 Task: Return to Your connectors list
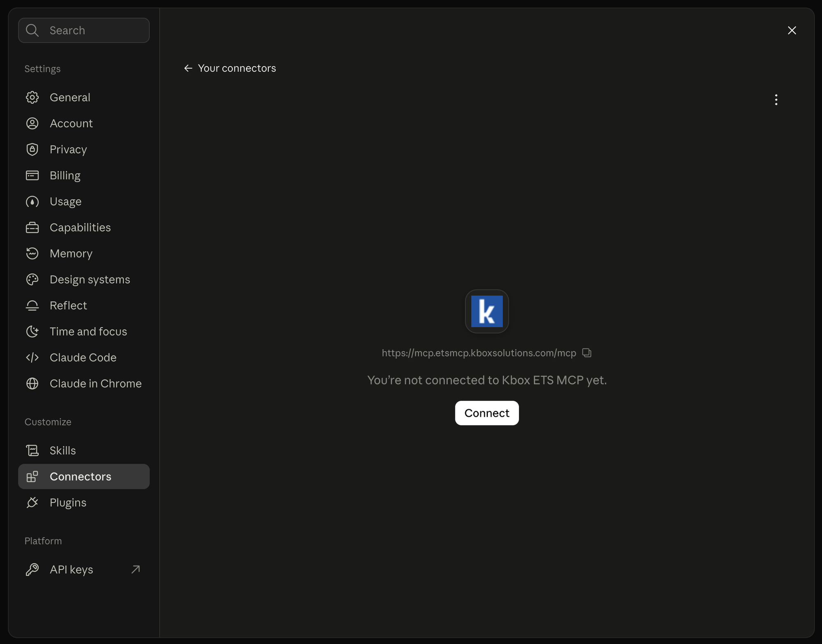(230, 68)
